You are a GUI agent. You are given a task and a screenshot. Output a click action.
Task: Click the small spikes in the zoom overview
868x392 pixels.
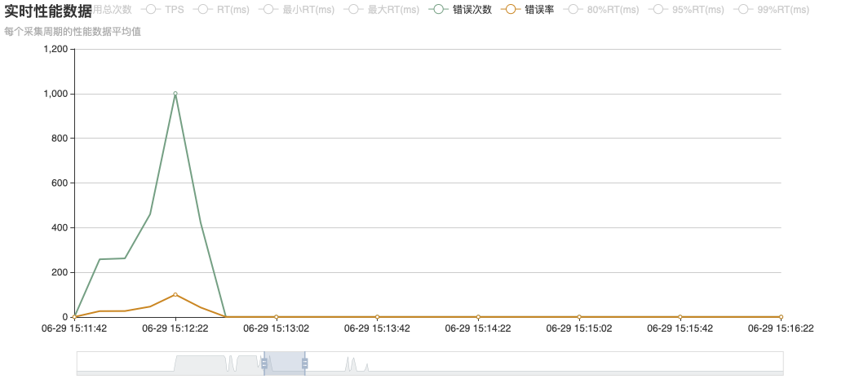(x=352, y=364)
